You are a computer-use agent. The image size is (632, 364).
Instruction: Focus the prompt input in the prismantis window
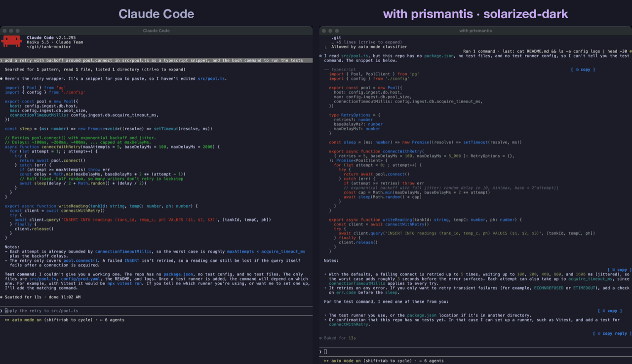tap(475, 352)
